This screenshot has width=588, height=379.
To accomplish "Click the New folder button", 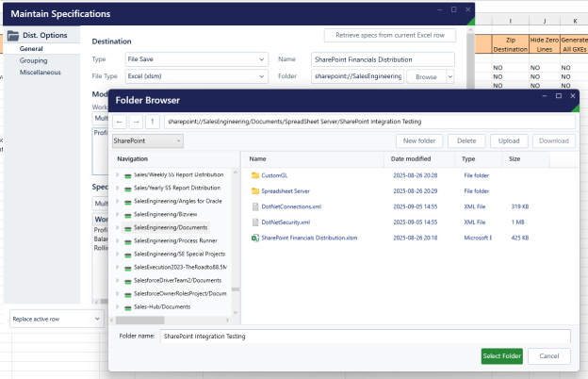I will (423, 140).
